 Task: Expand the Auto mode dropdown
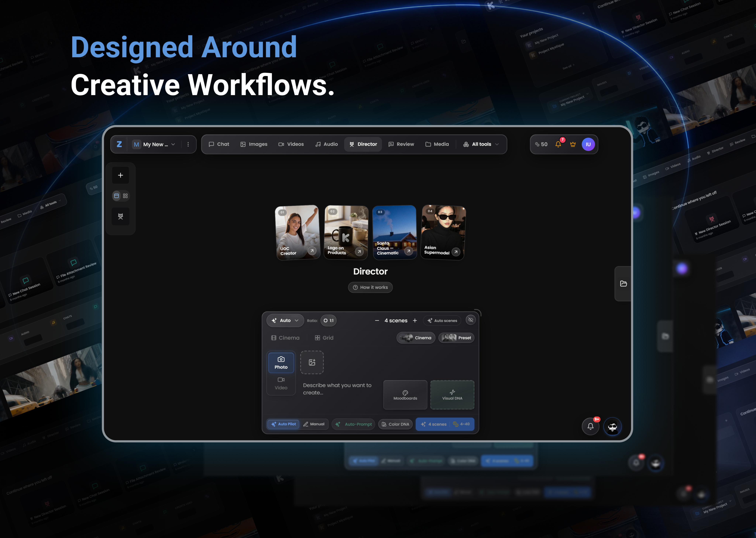285,320
